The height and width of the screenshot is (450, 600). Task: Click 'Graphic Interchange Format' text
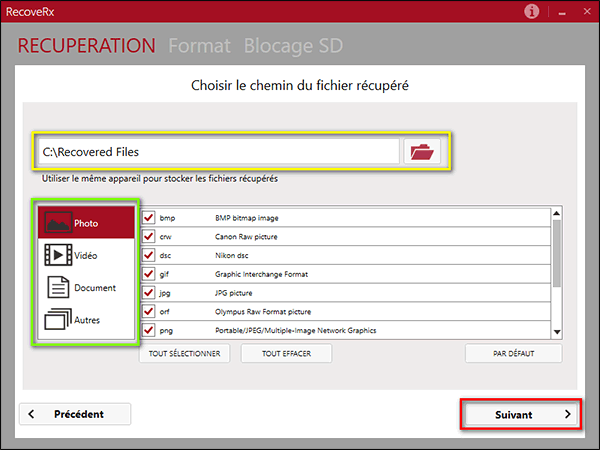coord(261,274)
